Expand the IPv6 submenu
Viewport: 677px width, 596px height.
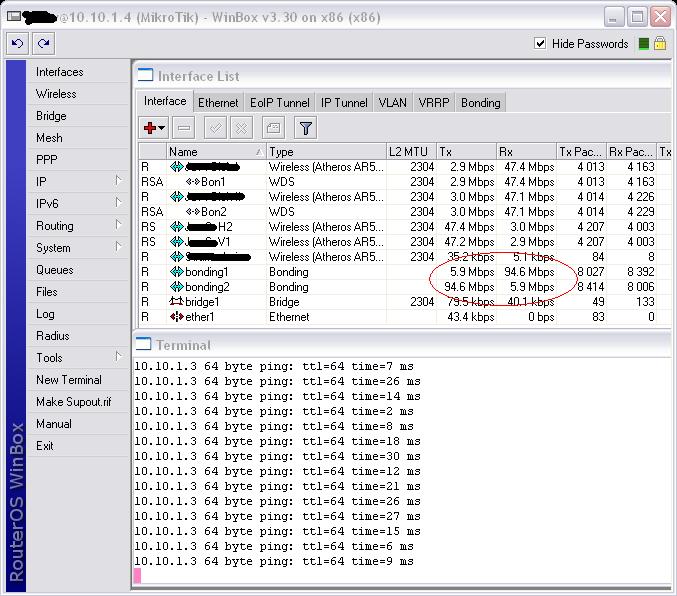tap(118, 203)
